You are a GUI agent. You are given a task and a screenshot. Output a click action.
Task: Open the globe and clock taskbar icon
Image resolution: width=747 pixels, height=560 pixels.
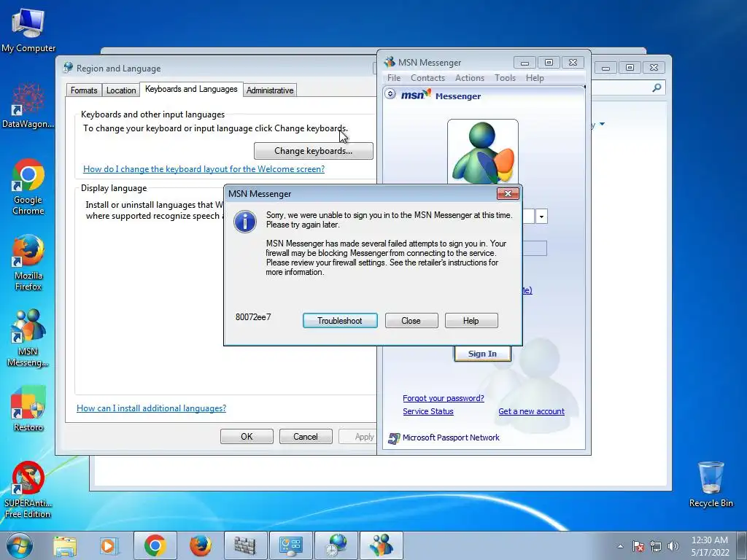pos(336,545)
